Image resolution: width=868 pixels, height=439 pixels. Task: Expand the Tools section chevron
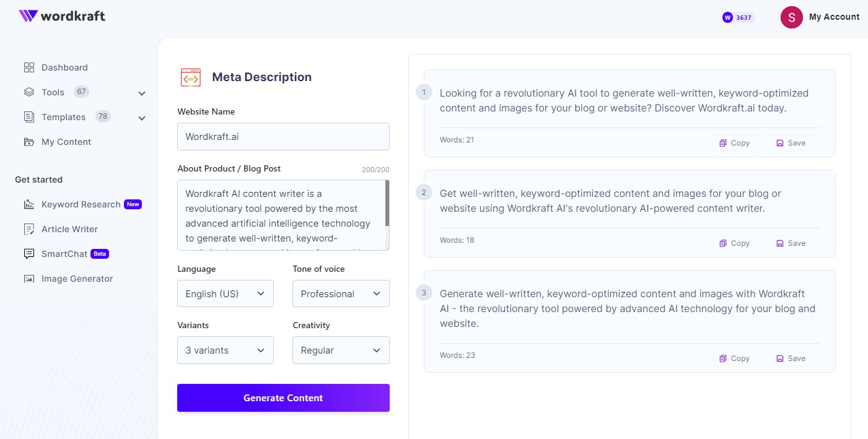click(142, 93)
